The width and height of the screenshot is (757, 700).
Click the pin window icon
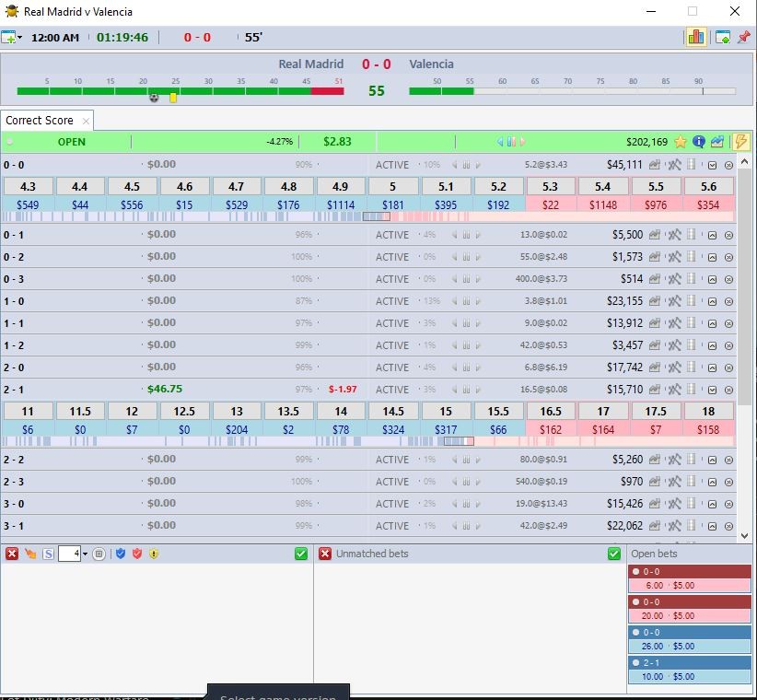pyautogui.click(x=743, y=37)
